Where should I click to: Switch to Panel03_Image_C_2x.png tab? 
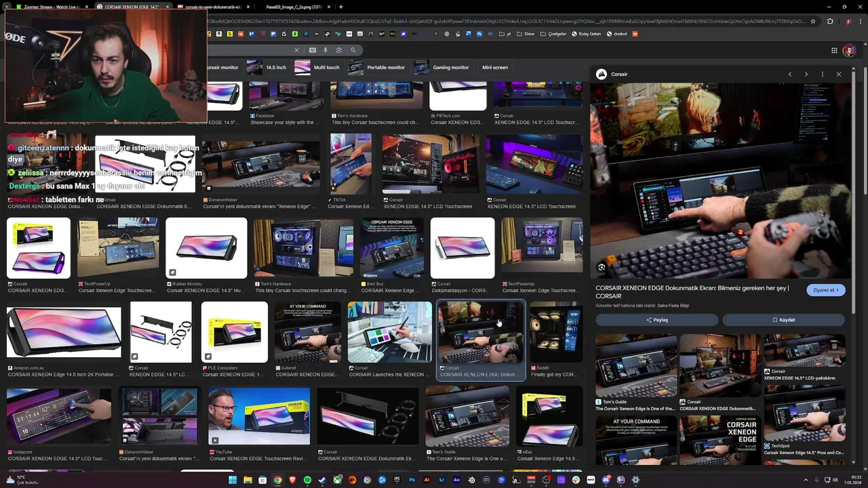(x=293, y=7)
